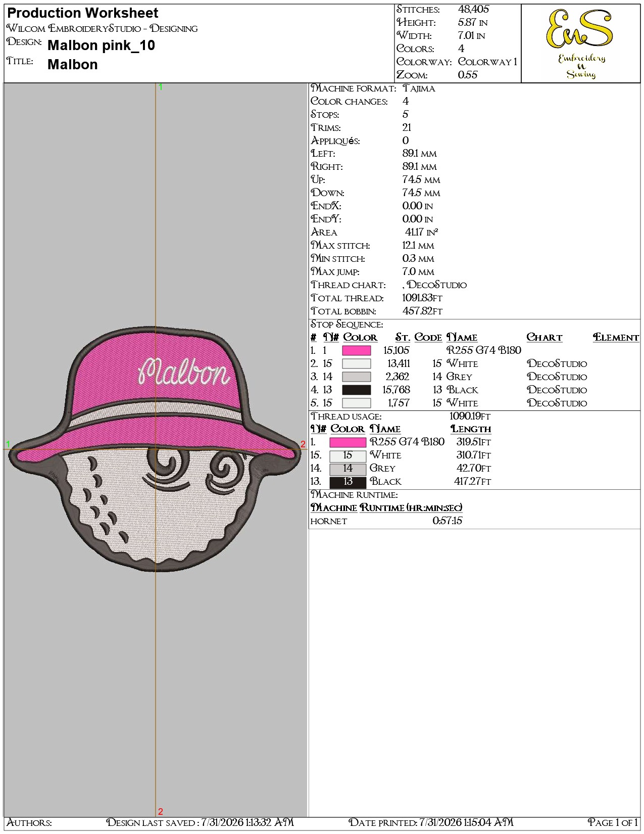Click the 'Production Worksheet' heading
This screenshot has width=644, height=834.
[83, 13]
